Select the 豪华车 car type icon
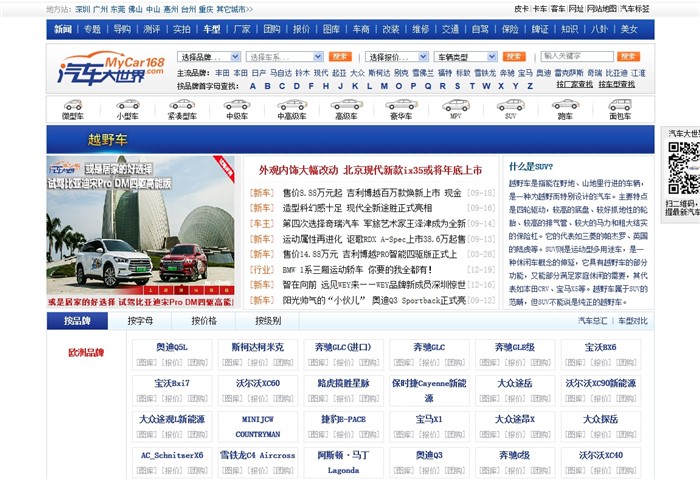Viewport: 700px width, 480px height. click(401, 110)
